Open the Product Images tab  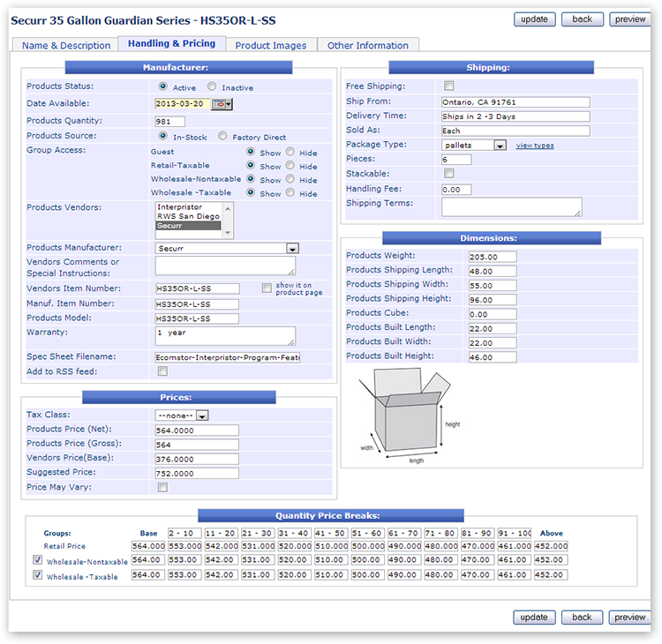click(x=271, y=45)
